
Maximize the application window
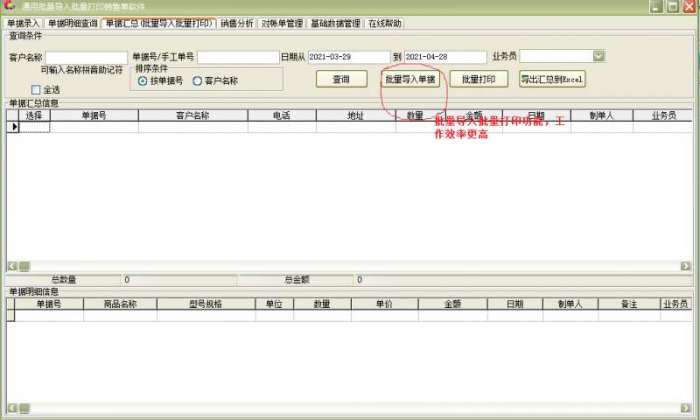(x=673, y=6)
